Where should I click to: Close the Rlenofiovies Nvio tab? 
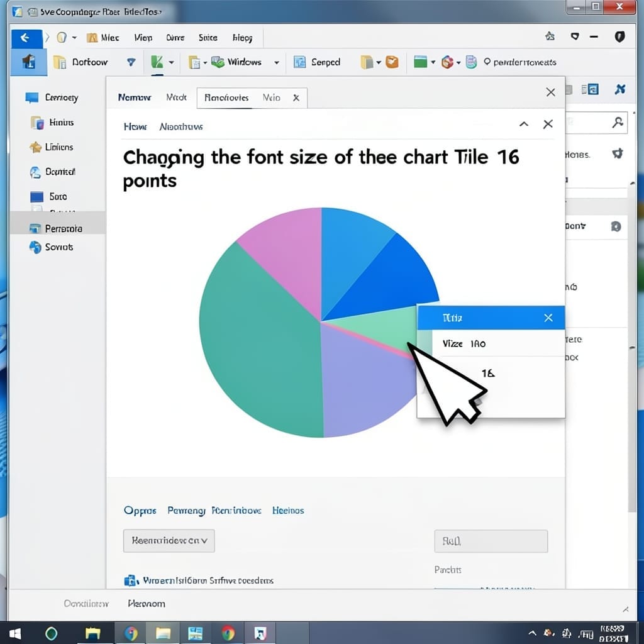click(296, 97)
